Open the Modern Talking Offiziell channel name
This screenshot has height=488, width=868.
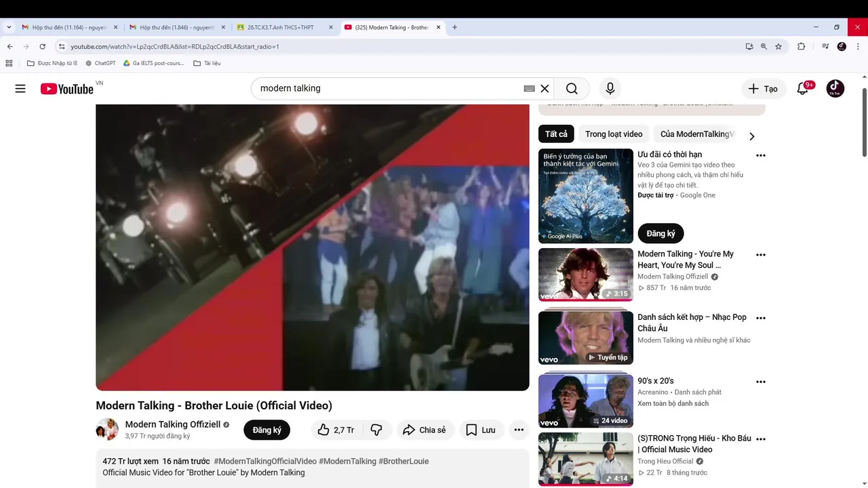(x=173, y=424)
